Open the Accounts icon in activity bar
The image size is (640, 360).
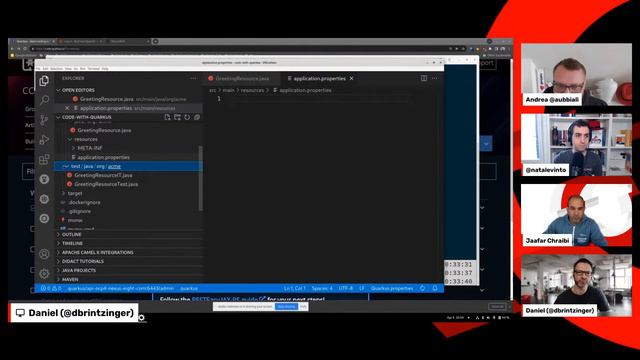click(44, 254)
